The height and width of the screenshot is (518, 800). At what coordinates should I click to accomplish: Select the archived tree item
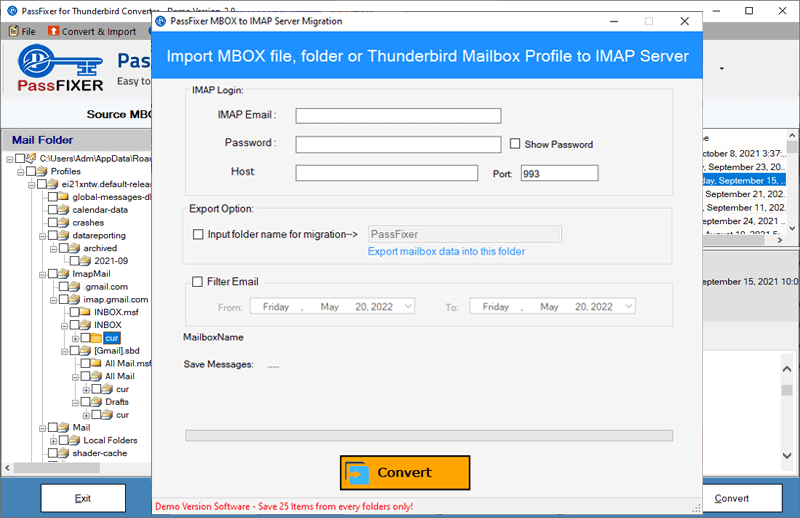click(x=100, y=248)
